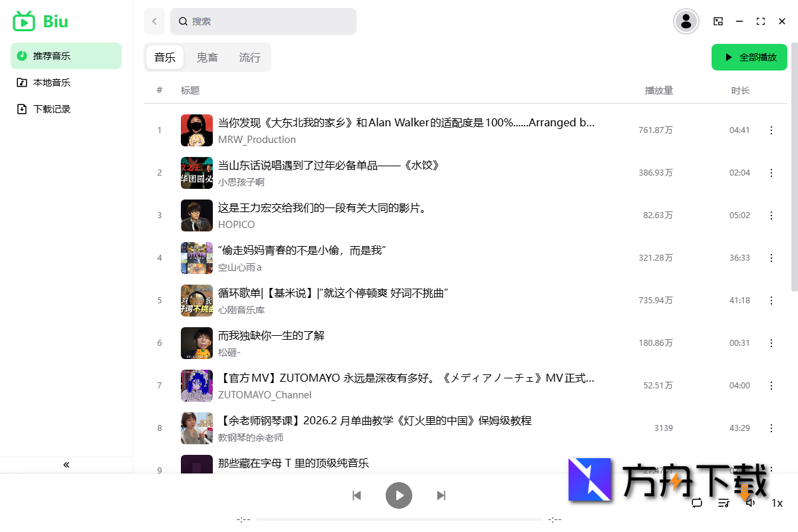Click the 全部播放 play-all button
Image resolution: width=798 pixels, height=532 pixels.
749,57
